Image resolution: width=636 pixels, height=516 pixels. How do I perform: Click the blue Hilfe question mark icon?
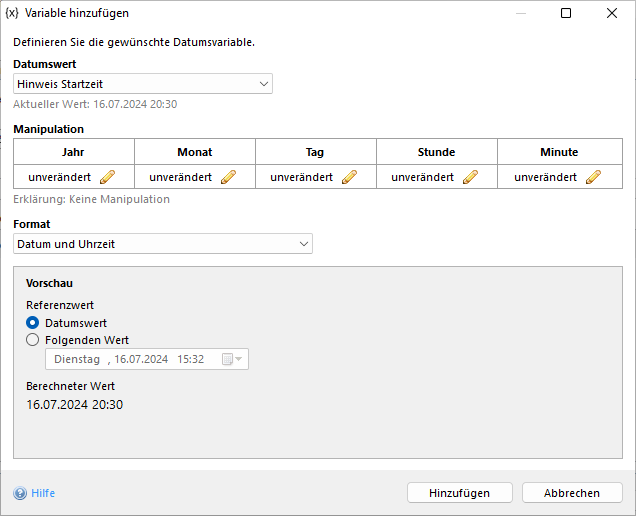20,493
